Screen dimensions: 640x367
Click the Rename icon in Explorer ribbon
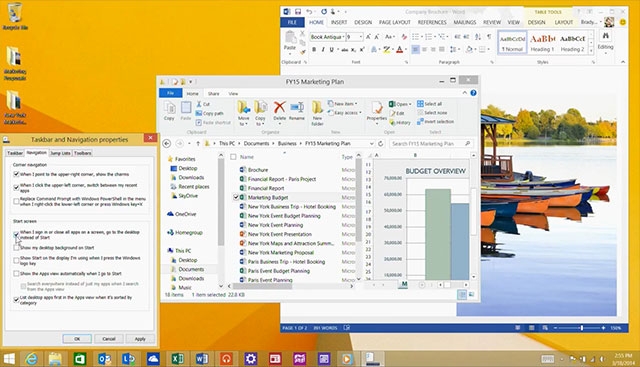coord(297,111)
